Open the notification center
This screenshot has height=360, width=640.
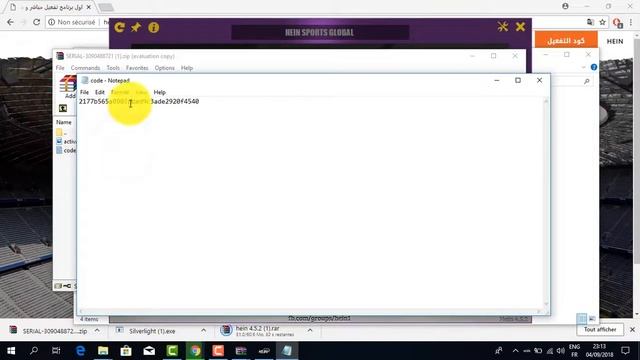625,351
